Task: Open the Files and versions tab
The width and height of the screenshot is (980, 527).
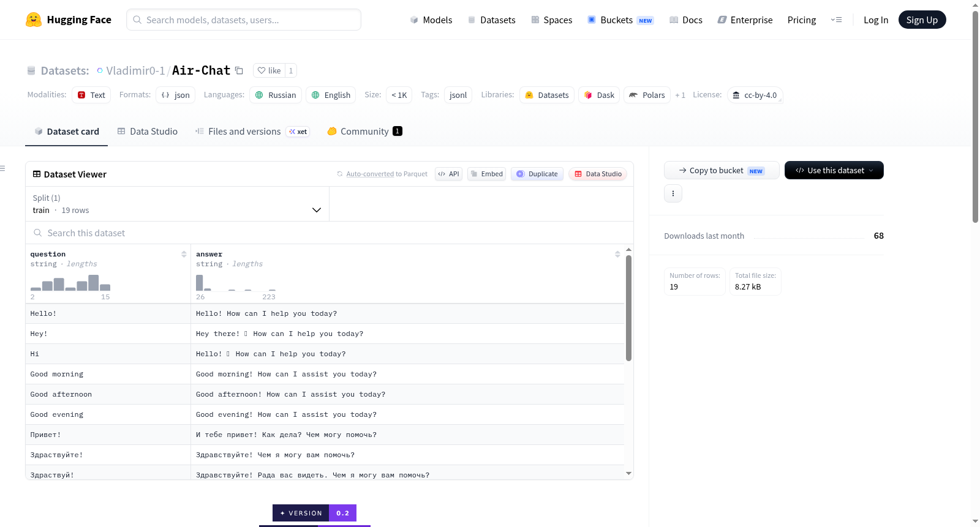Action: (252, 132)
